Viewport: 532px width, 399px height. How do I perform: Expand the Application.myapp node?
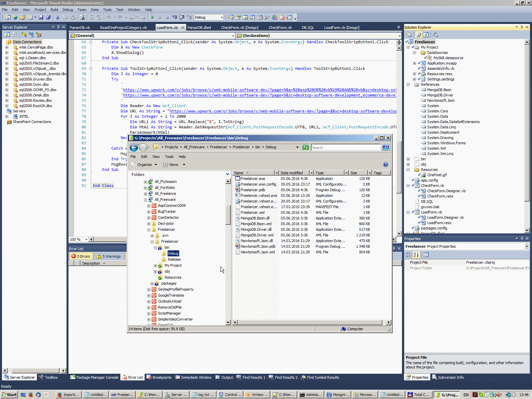[414, 63]
